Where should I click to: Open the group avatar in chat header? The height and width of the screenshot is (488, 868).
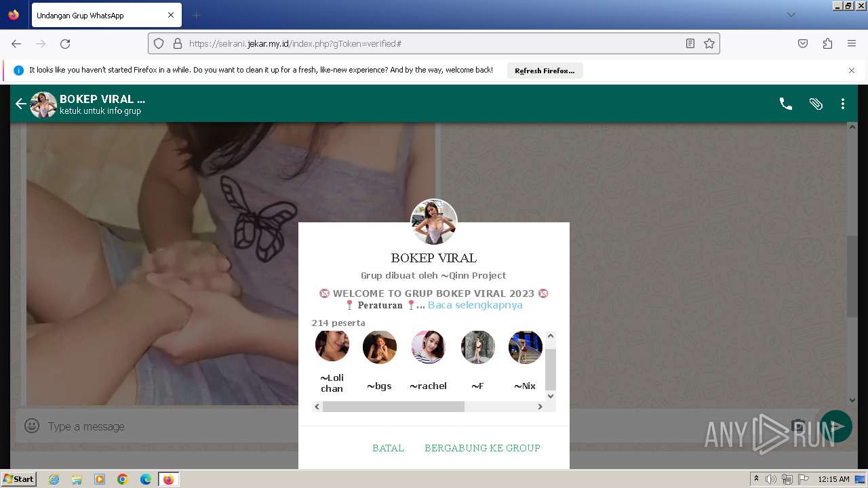43,104
